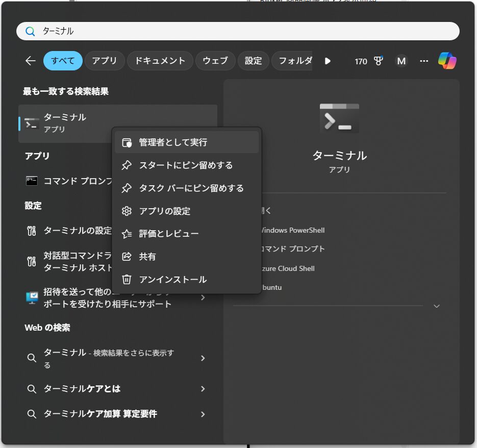Click search icon beside ターミナルケア加算 算定要件

pyautogui.click(x=32, y=414)
